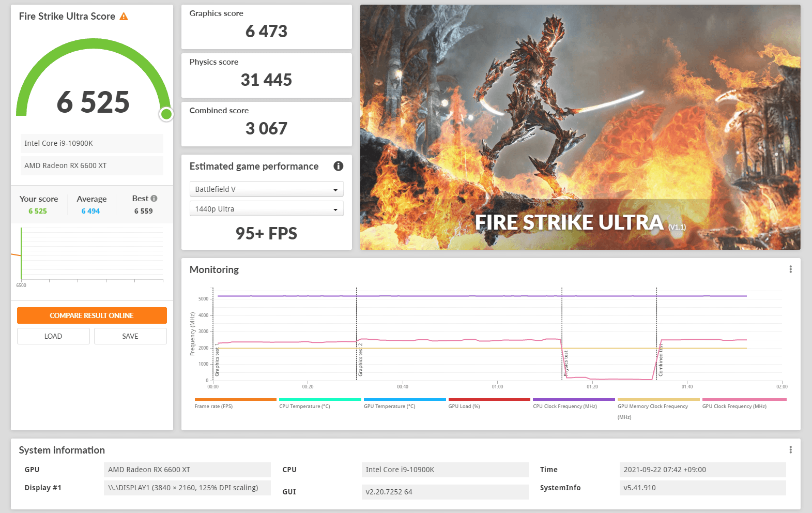Click the Best score value 6 559

coord(144,211)
